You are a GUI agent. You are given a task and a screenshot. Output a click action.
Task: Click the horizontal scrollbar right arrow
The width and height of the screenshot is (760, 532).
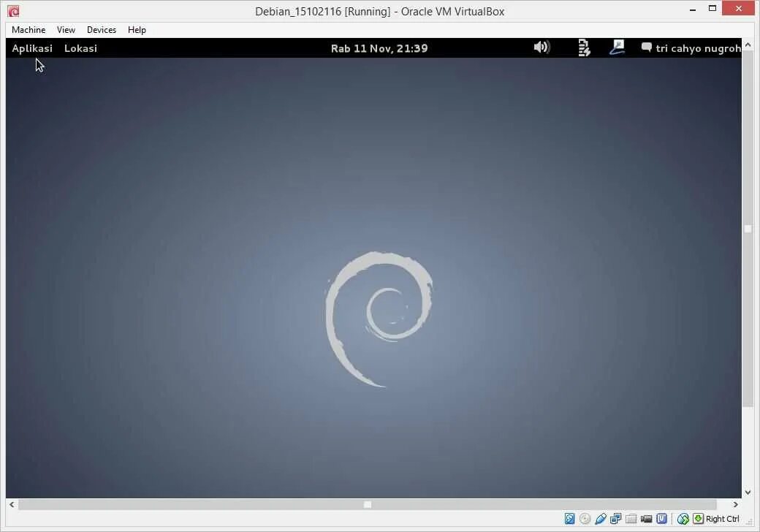[x=735, y=504]
